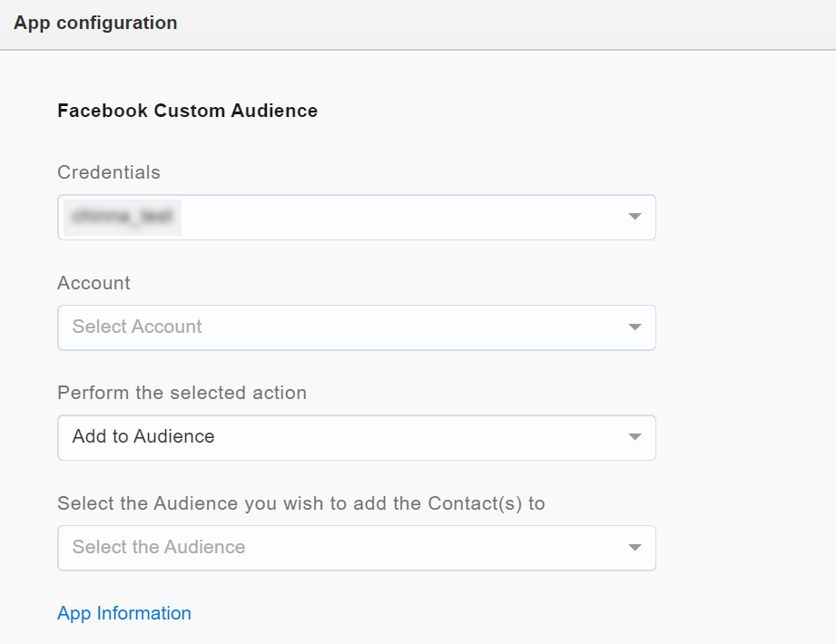Click the "Select Account" placeholder text

137,327
